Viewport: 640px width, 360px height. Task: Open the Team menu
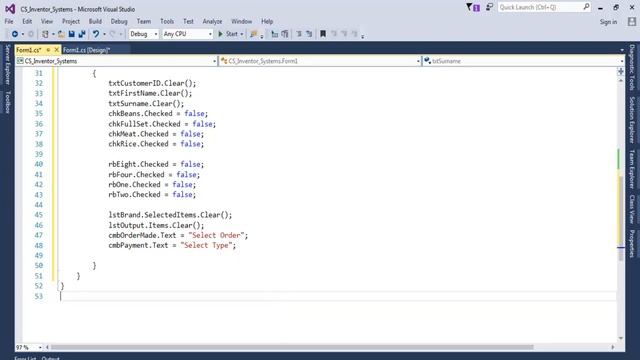(143, 21)
